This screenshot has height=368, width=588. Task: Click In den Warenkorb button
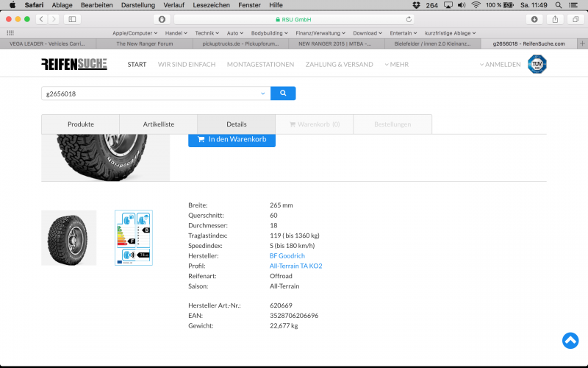pos(232,140)
